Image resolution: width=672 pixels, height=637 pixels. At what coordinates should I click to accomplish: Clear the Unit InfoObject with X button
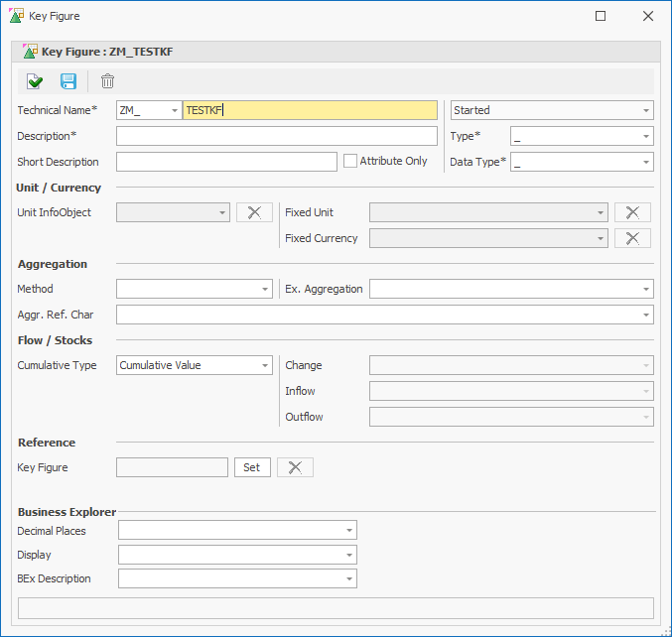pyautogui.click(x=254, y=212)
